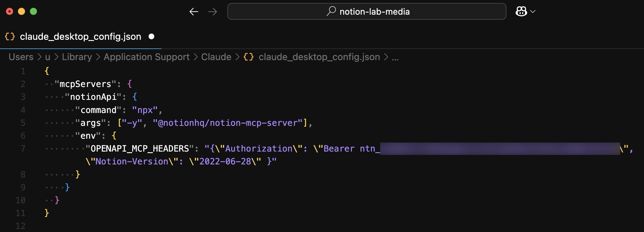Click line number 7 in the gutter

pos(23,149)
